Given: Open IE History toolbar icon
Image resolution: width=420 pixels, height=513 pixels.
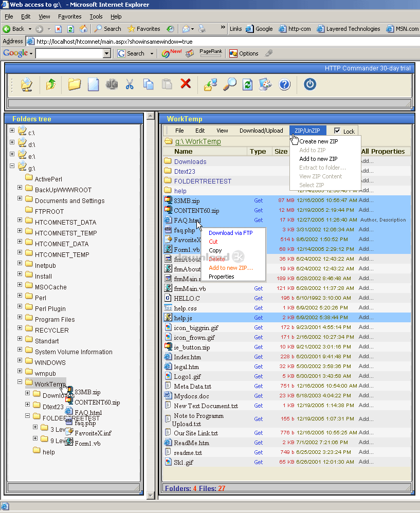Looking at the screenshot, I should tap(170, 29).
